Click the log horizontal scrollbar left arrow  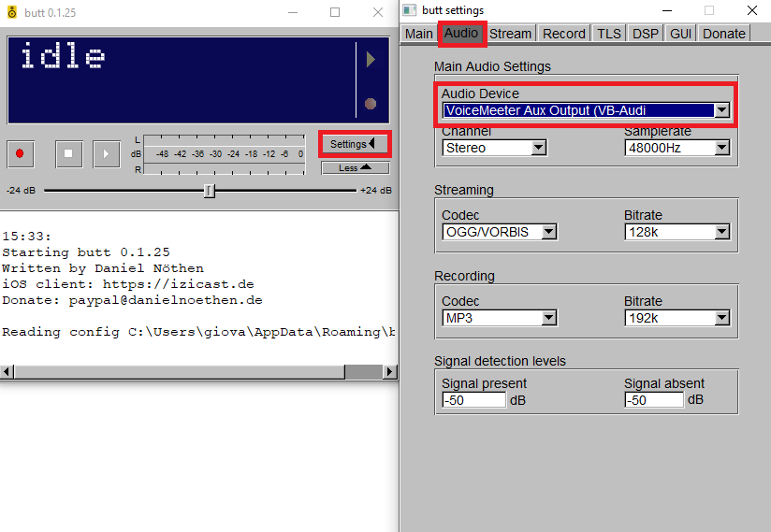(x=7, y=371)
